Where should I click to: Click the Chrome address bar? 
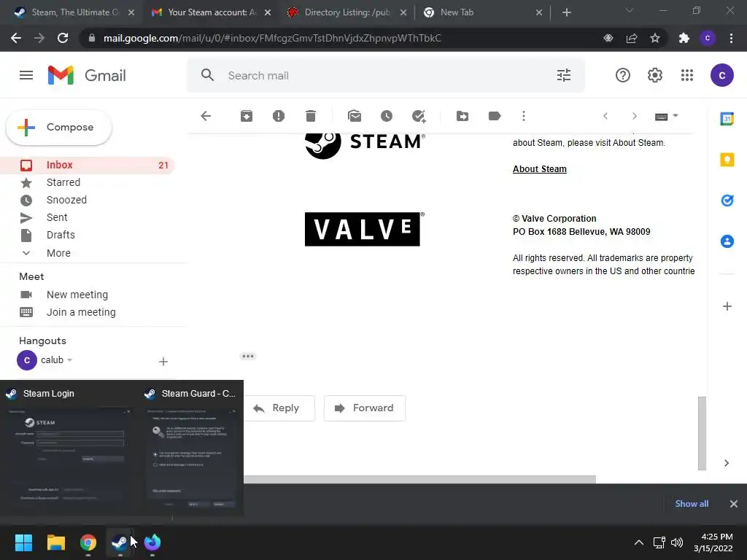pos(343,38)
